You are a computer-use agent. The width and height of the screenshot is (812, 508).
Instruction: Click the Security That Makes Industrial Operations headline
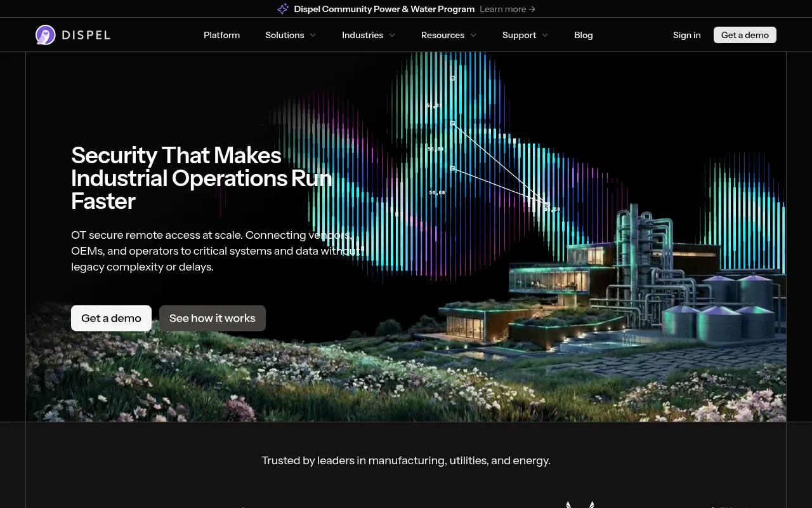point(202,178)
